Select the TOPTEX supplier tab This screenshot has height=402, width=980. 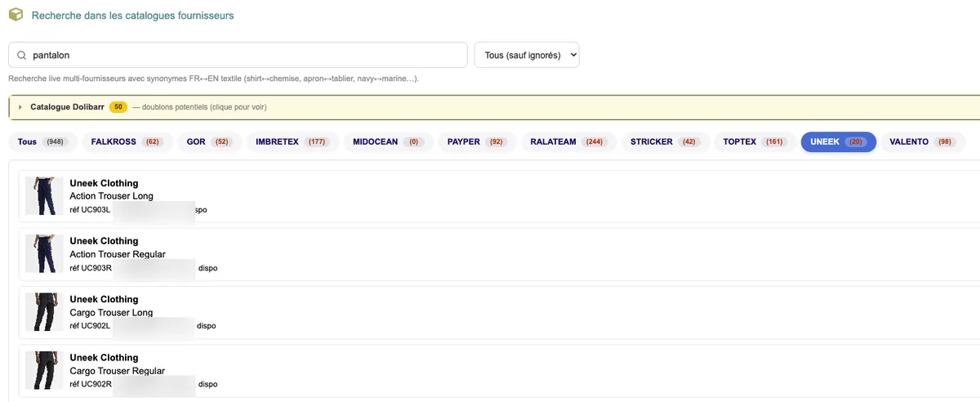click(x=755, y=142)
